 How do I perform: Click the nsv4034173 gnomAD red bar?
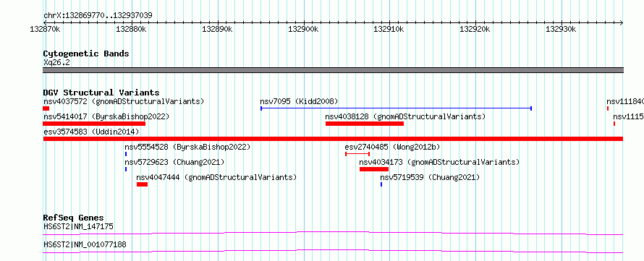(x=374, y=169)
